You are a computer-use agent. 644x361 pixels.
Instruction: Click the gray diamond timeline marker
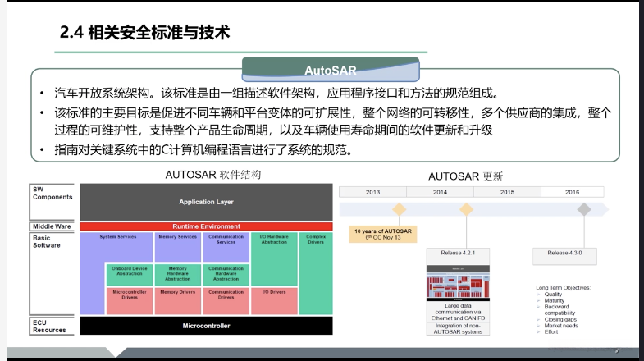pos(584,209)
